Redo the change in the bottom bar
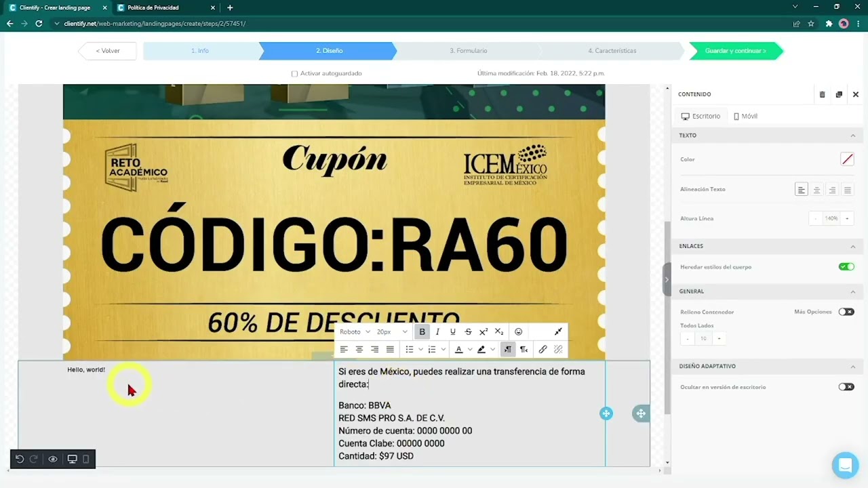868x488 pixels. click(x=33, y=459)
